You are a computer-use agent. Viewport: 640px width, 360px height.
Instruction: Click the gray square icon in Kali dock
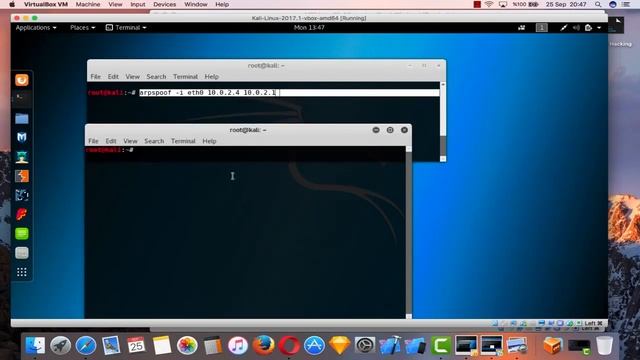tap(22, 253)
